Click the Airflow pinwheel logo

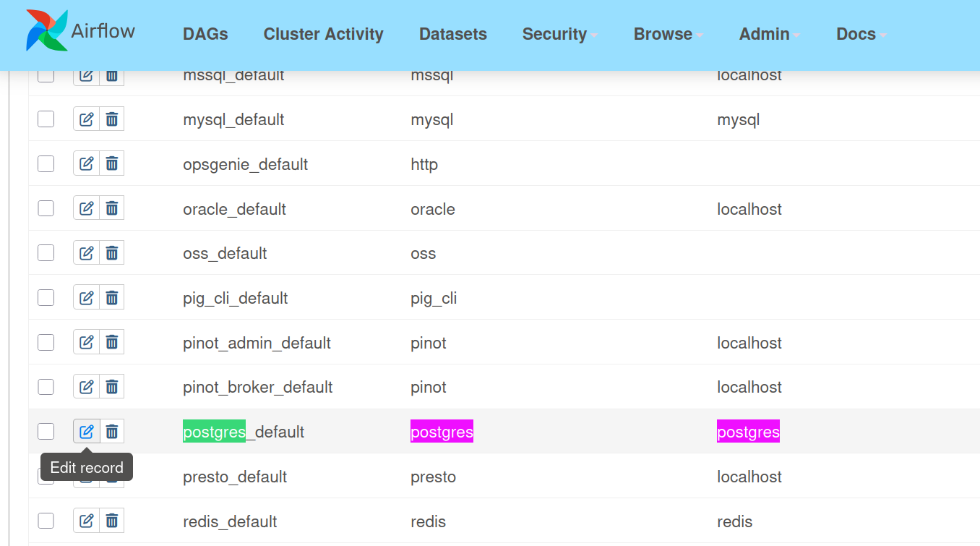(x=47, y=31)
